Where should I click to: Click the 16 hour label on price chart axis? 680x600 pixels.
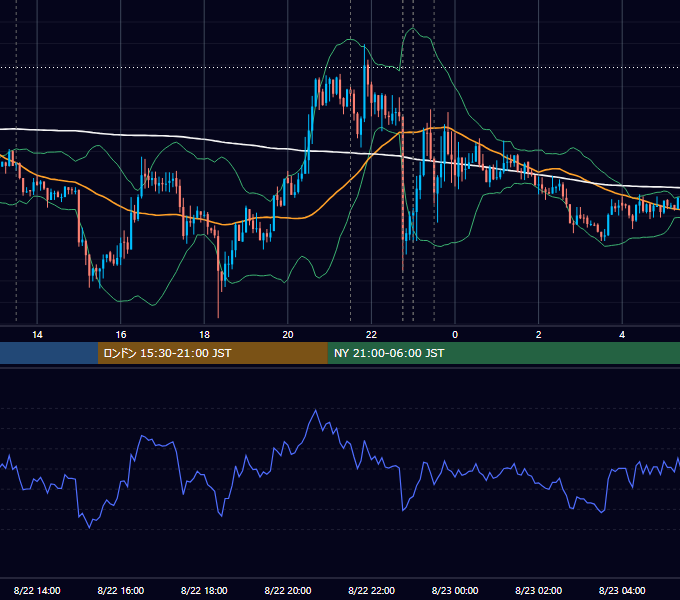click(x=121, y=335)
